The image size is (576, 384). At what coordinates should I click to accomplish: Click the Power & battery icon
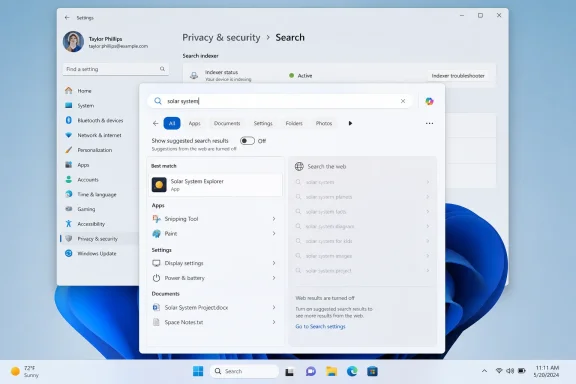(156, 278)
